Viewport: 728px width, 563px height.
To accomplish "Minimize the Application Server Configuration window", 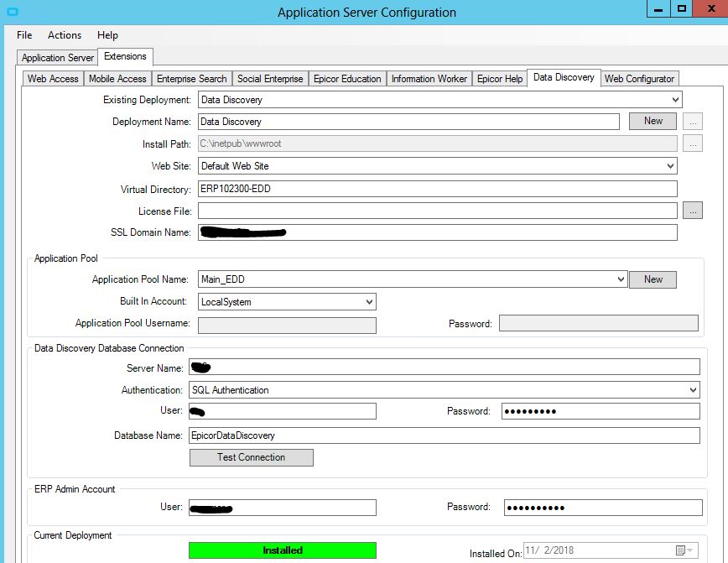I will (658, 9).
